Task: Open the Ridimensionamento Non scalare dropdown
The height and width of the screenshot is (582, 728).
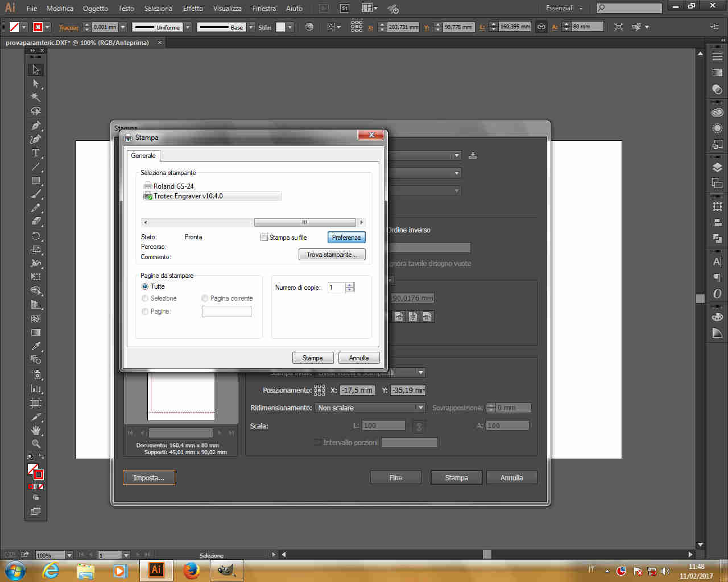Action: coord(370,408)
